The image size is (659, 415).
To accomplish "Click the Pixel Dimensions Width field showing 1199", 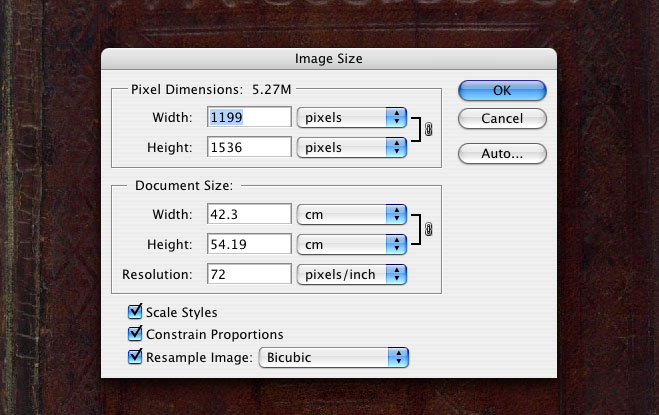I will (249, 117).
